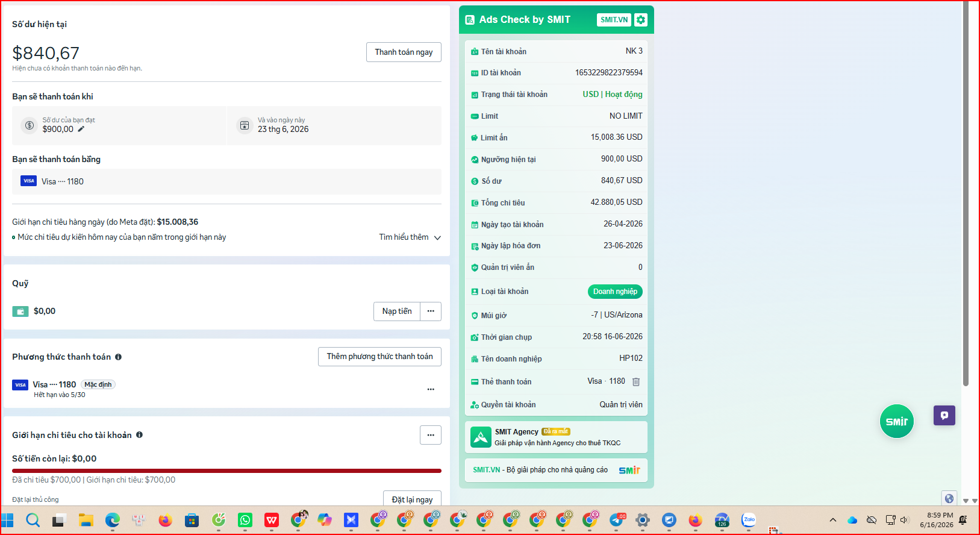Click the Mặc định tag beside Visa 1180
This screenshot has width=980, height=535.
(x=98, y=384)
